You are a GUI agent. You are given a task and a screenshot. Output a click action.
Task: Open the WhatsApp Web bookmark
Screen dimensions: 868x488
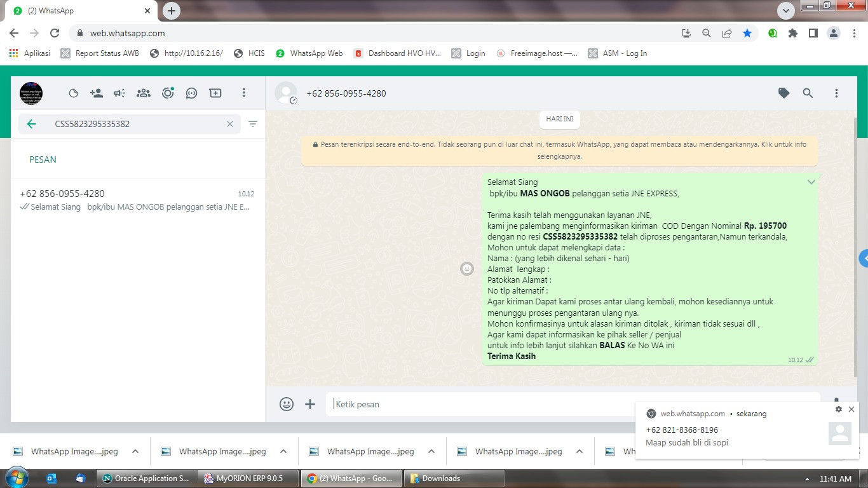click(309, 53)
